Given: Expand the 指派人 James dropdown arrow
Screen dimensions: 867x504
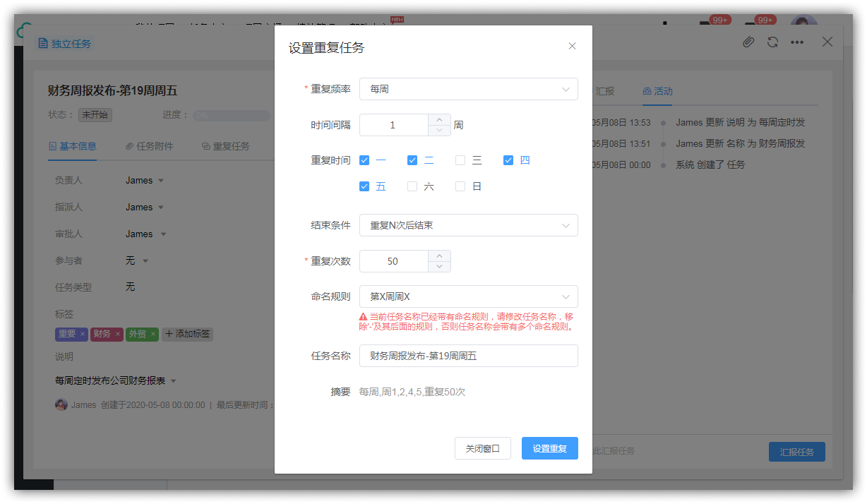Looking at the screenshot, I should pos(161,208).
